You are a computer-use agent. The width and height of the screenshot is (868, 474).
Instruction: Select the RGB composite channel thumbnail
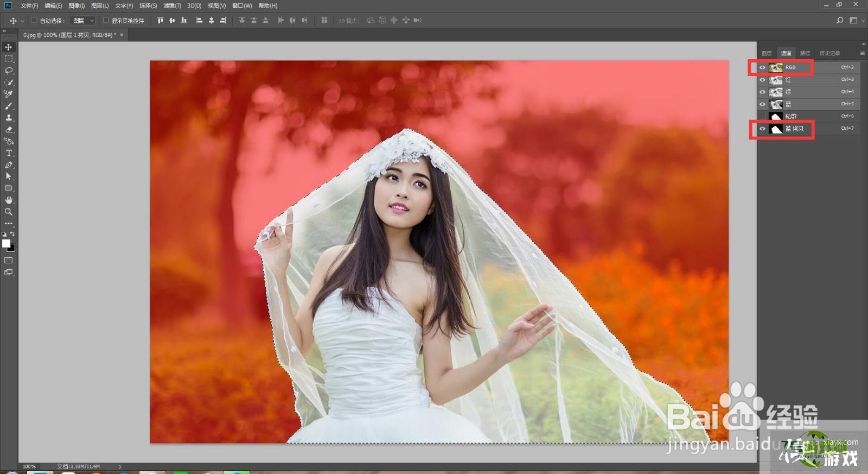(x=776, y=67)
